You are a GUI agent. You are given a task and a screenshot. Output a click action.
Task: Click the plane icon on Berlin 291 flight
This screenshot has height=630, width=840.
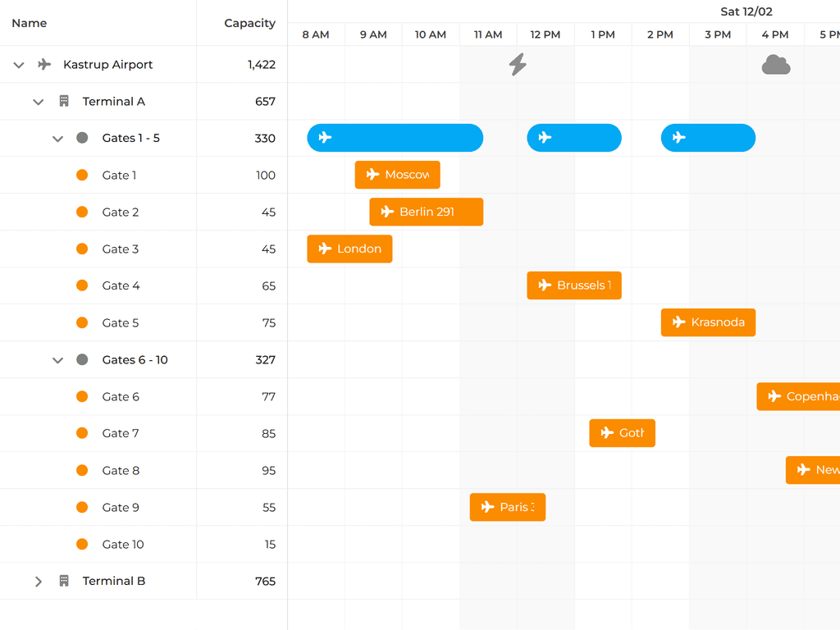(x=387, y=212)
